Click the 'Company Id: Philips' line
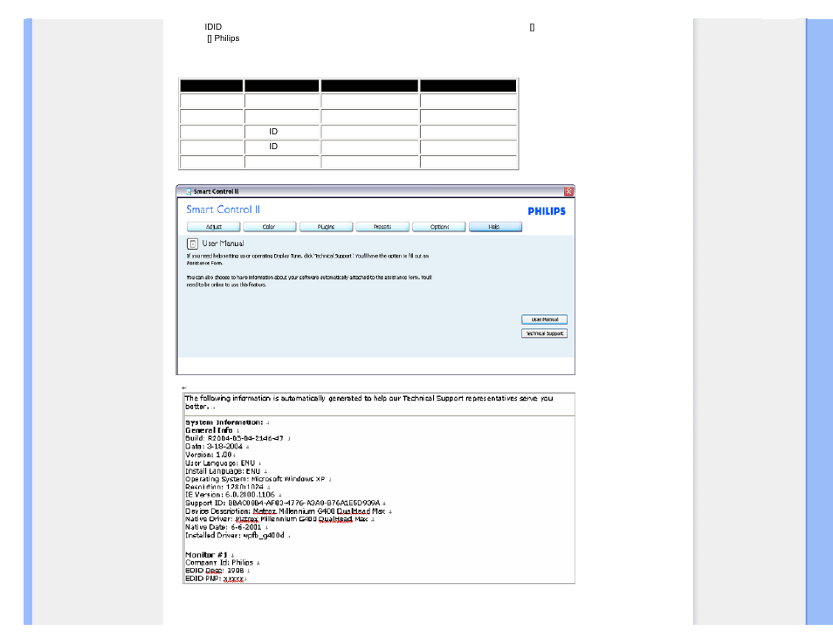Screen dimensions: 833x644 pyautogui.click(x=219, y=563)
